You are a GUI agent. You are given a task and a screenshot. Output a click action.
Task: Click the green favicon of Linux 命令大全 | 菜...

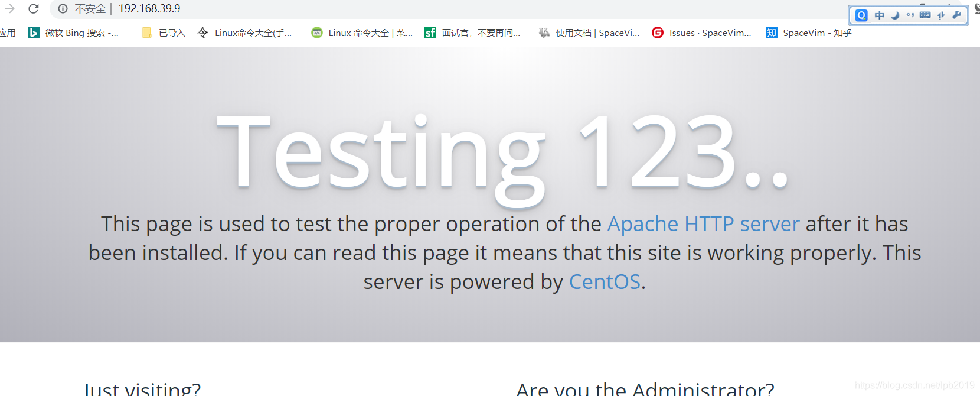(317, 33)
